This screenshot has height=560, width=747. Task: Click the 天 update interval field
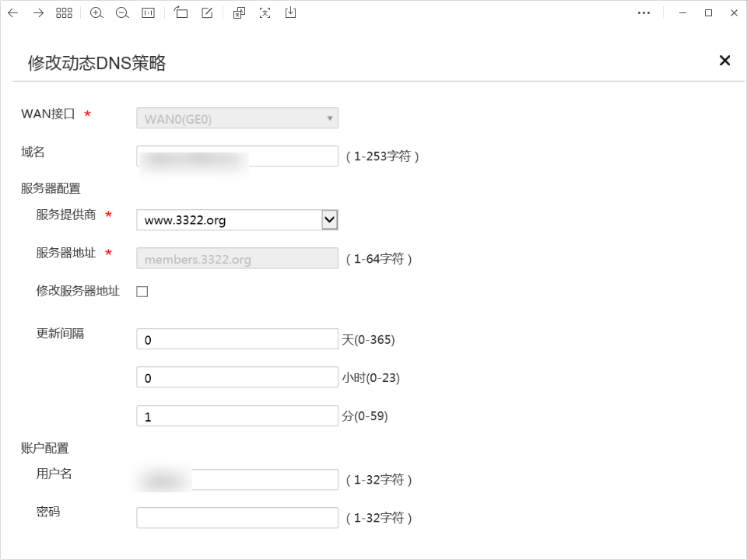[237, 339]
